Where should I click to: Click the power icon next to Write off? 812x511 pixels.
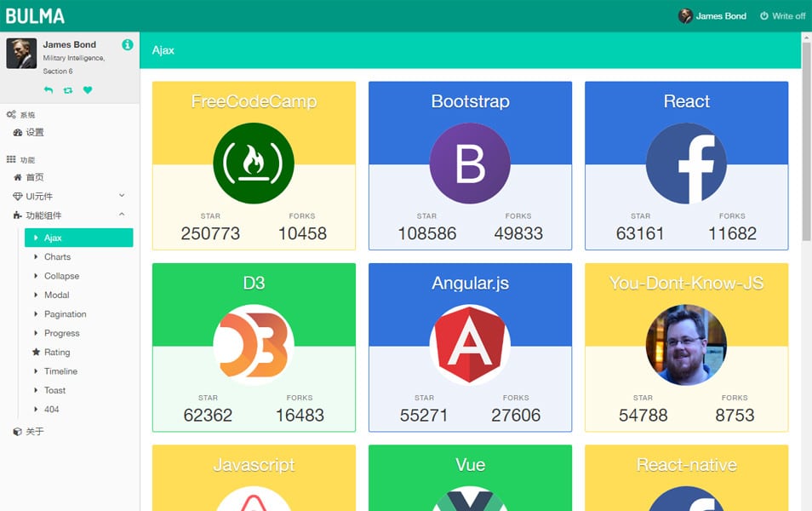tap(763, 16)
